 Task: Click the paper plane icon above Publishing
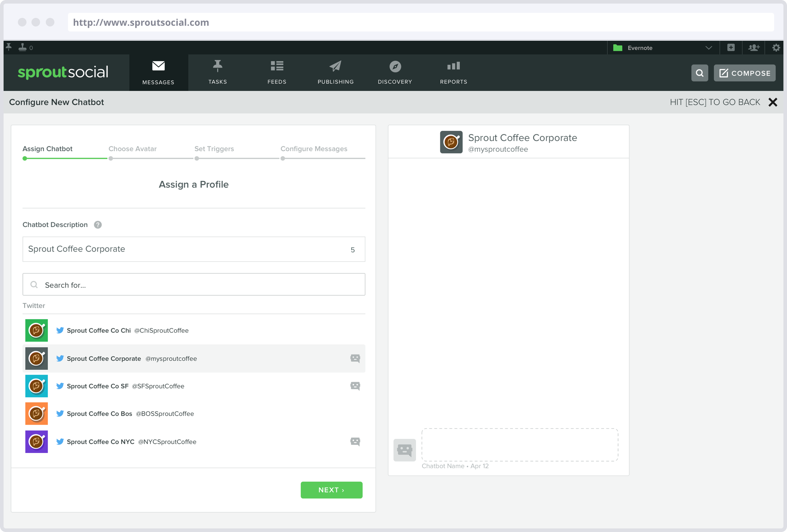pos(336,66)
